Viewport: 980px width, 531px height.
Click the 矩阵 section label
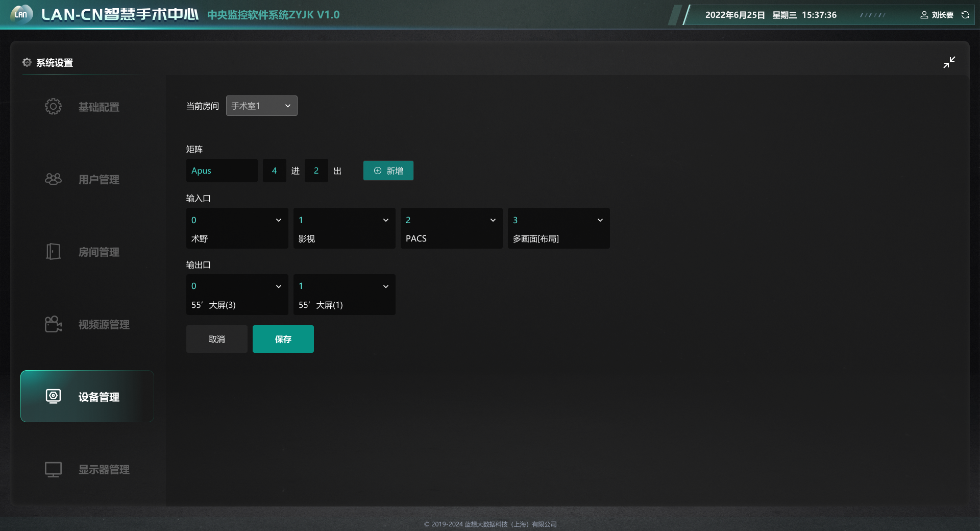coord(194,150)
